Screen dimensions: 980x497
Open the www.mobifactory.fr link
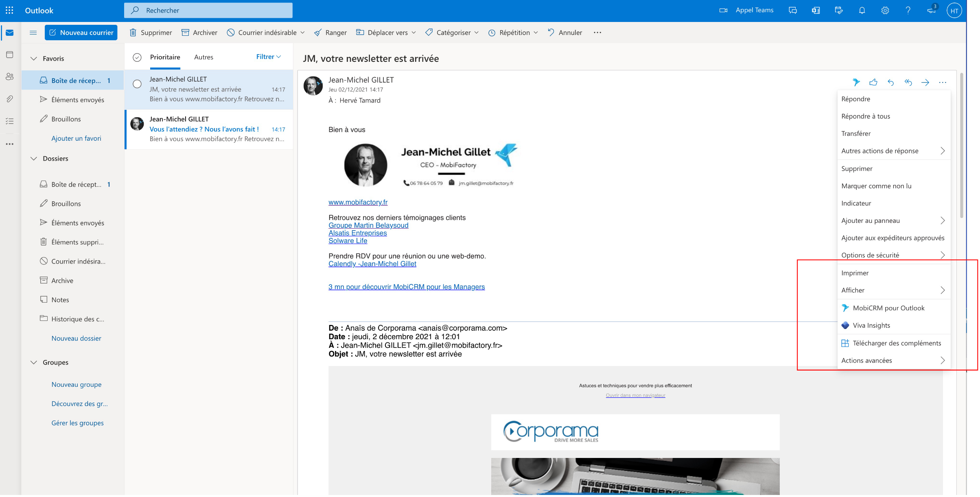358,202
